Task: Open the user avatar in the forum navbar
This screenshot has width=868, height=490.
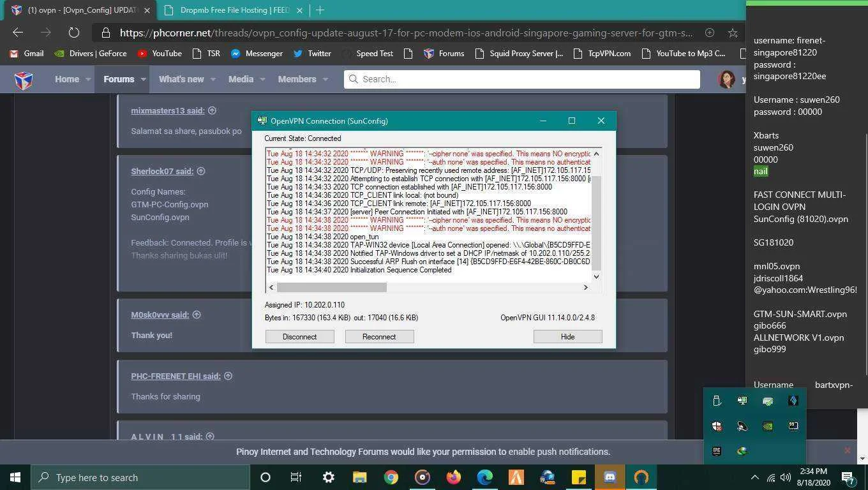Action: (726, 79)
